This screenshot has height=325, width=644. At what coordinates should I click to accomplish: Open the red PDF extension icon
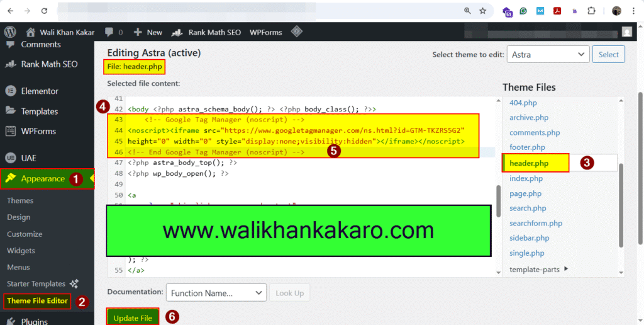557,11
